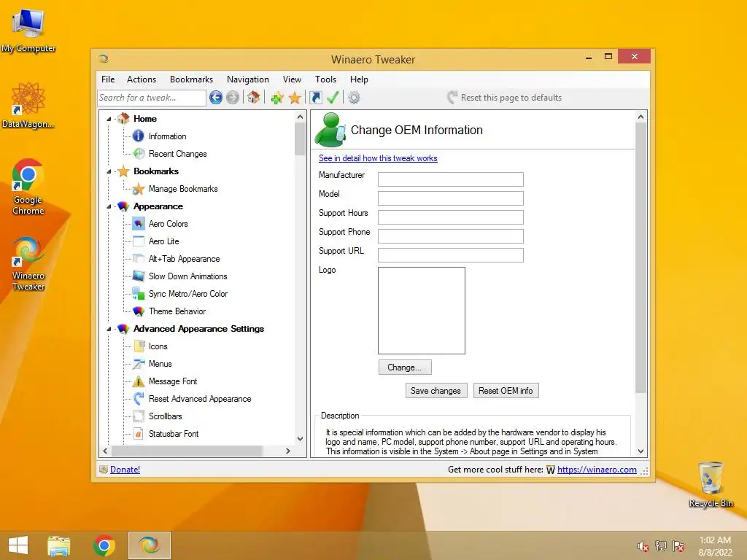Open Google Chrome from the taskbar
Screen dimensions: 747x560
point(104,545)
